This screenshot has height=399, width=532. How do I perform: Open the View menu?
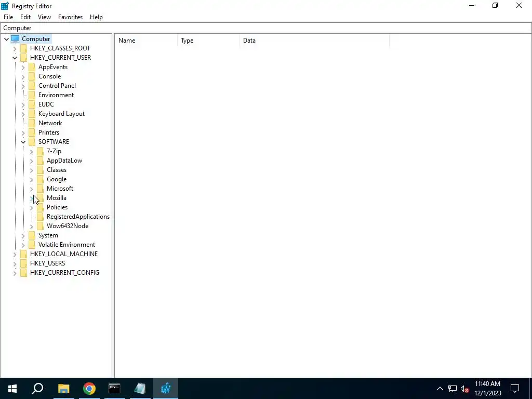45,17
